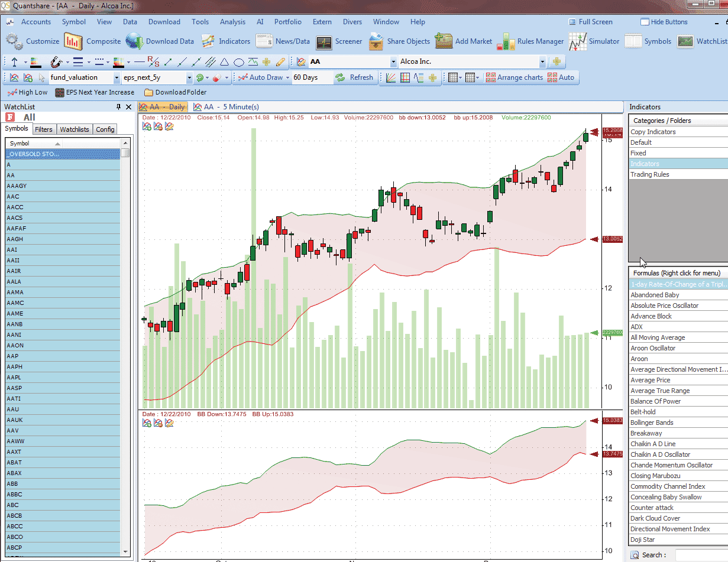Image resolution: width=728 pixels, height=562 pixels.
Task: Click the Arrange charts button
Action: (x=513, y=77)
